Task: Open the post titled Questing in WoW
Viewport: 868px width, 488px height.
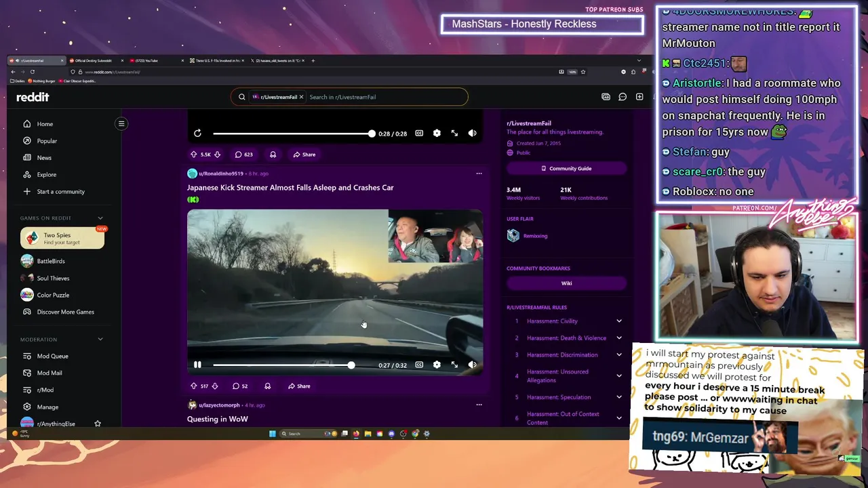Action: [x=218, y=419]
